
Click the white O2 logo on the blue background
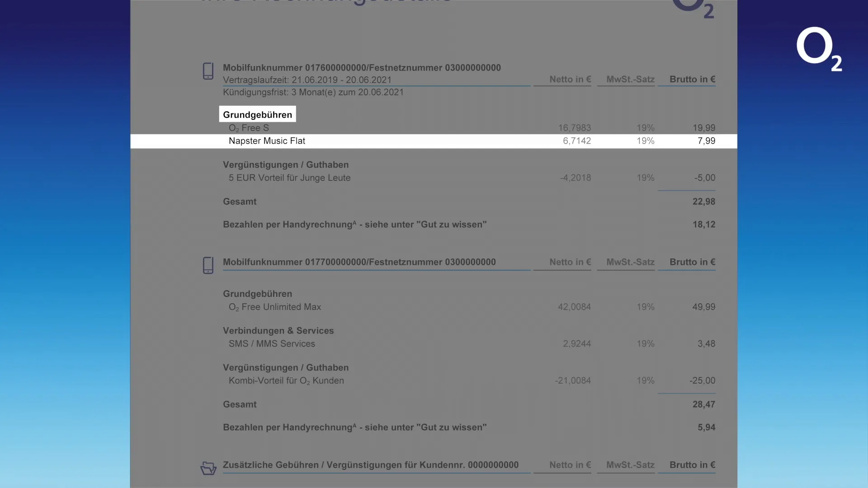pyautogui.click(x=819, y=49)
